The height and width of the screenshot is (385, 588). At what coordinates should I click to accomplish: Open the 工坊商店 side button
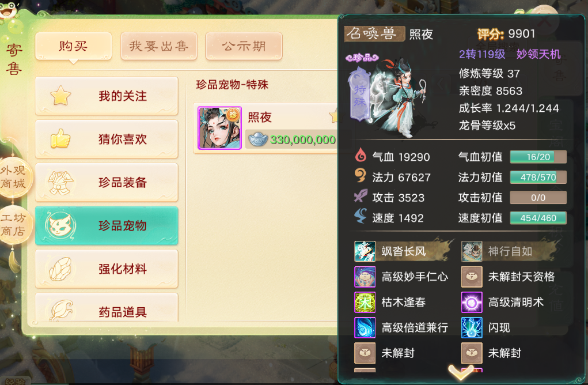[13, 224]
